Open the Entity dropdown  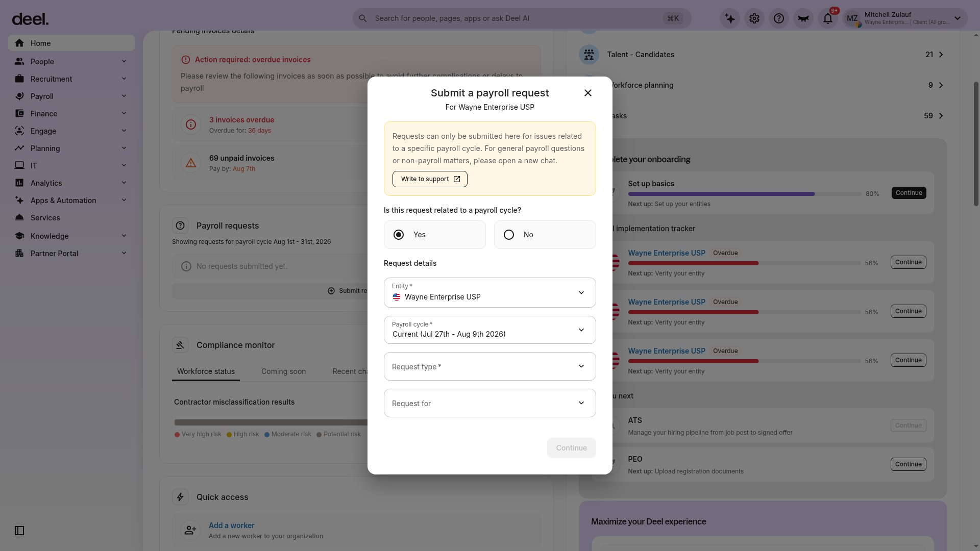click(490, 292)
